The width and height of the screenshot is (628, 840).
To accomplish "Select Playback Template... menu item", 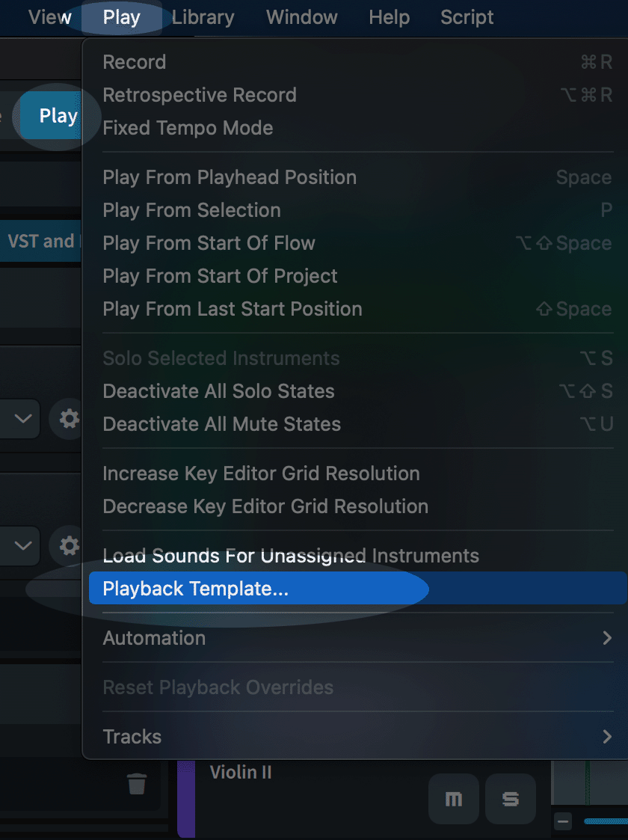I will click(x=357, y=589).
